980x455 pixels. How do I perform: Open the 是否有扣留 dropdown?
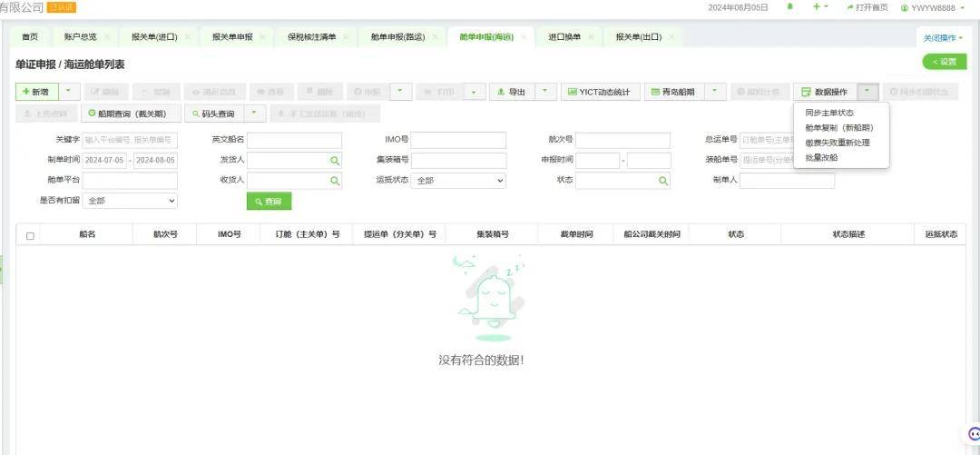click(130, 201)
